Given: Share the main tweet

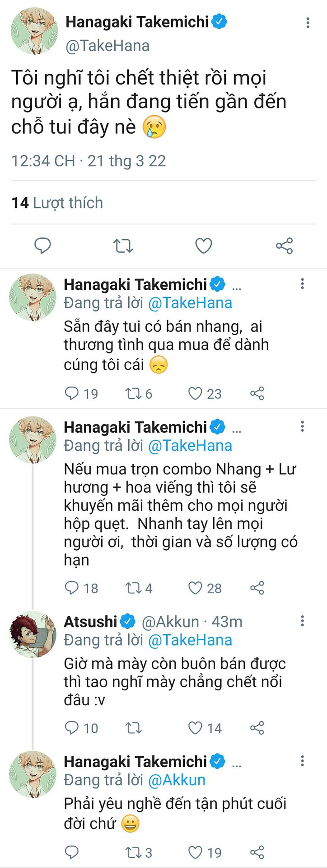Looking at the screenshot, I should (x=284, y=246).
